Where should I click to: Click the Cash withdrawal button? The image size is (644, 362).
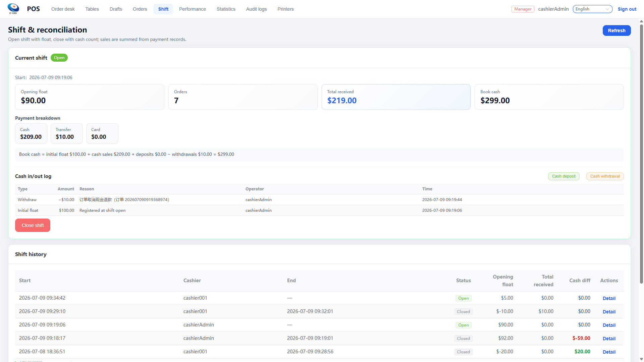(605, 176)
